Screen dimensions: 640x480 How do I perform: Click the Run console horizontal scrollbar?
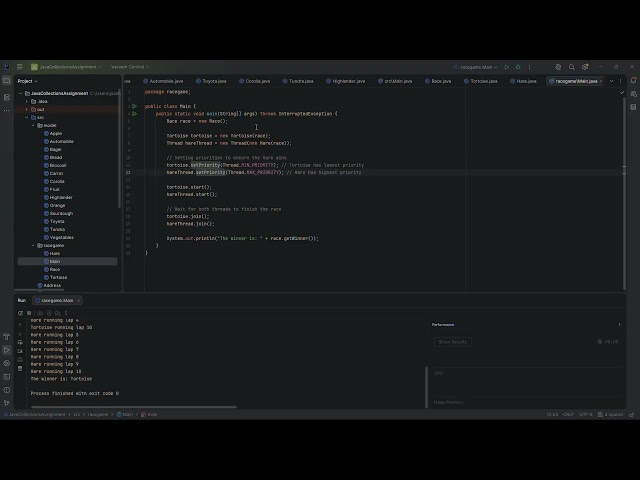click(x=134, y=407)
